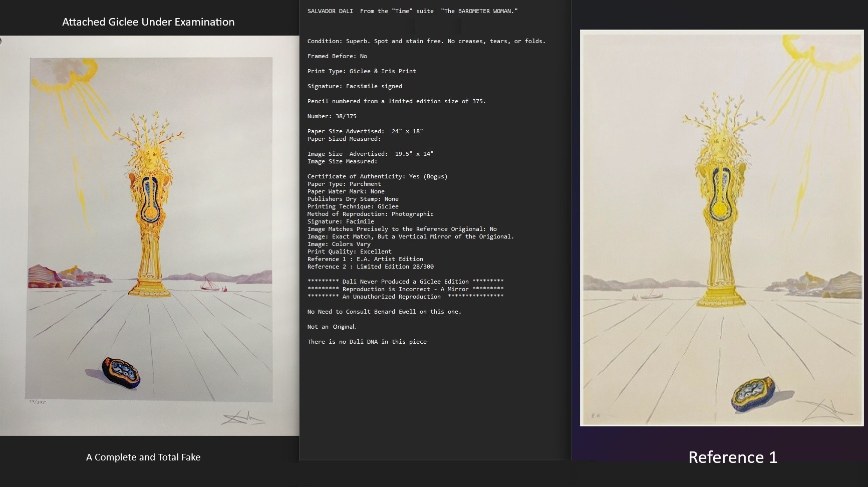Screen dimensions: 868x487
Task: Click the melting watch in the left print
Action: [x=121, y=373]
